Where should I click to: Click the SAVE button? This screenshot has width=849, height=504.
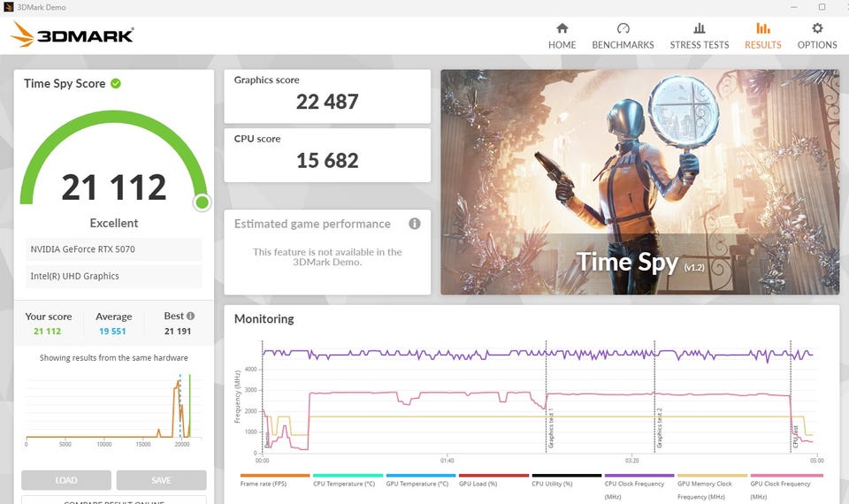pos(161,480)
